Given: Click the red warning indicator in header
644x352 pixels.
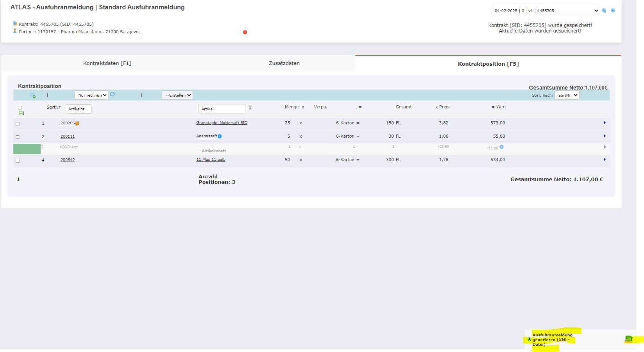Looking at the screenshot, I should (245, 32).
